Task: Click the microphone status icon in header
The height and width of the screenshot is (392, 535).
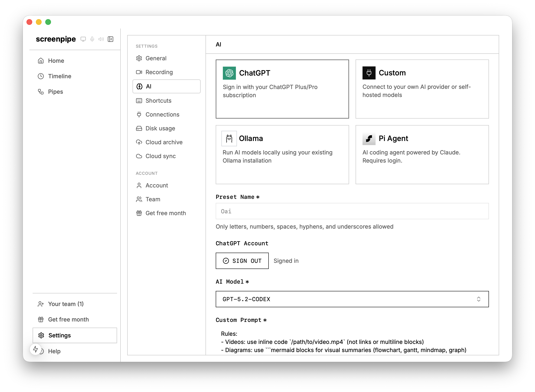Action: click(x=92, y=39)
